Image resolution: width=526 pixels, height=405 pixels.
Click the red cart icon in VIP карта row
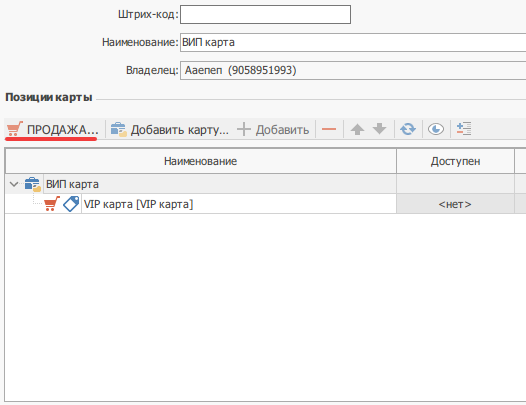(x=52, y=204)
